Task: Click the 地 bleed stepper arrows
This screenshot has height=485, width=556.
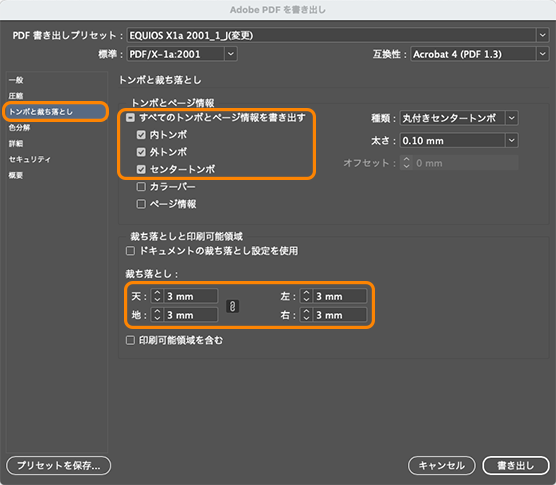Action: 157,315
